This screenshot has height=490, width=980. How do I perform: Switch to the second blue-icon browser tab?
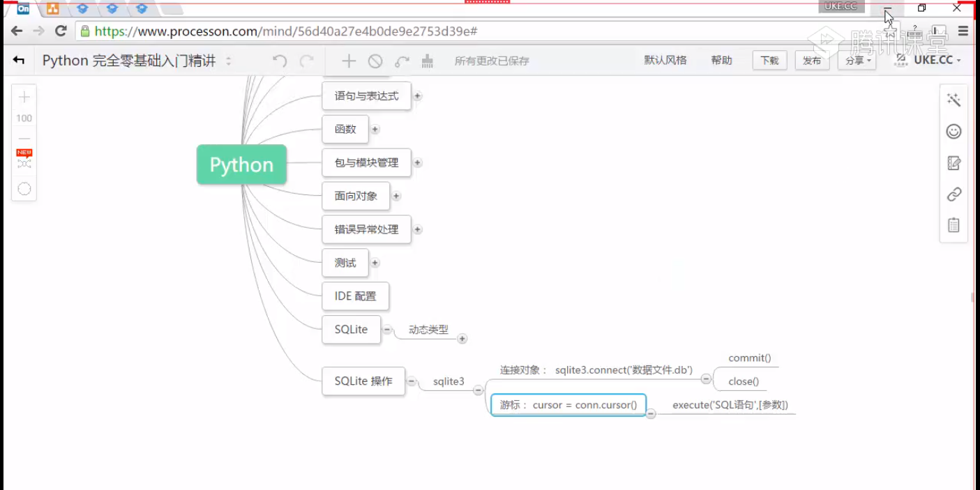click(x=112, y=9)
